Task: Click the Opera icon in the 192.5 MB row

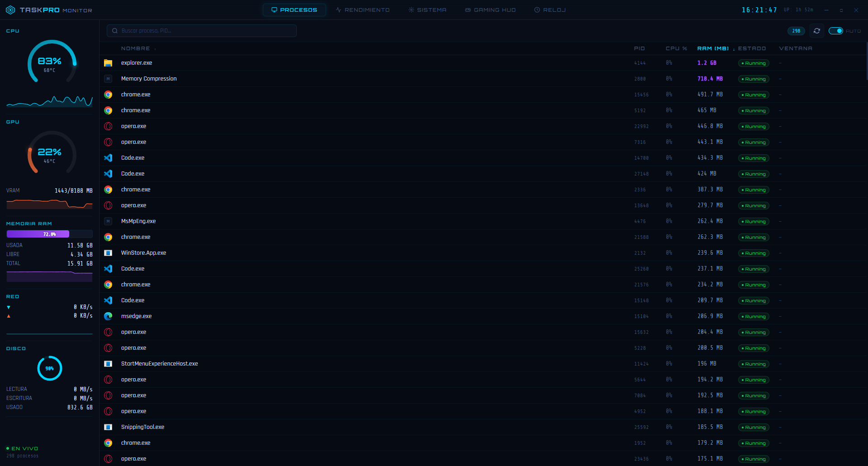Action: pyautogui.click(x=108, y=395)
